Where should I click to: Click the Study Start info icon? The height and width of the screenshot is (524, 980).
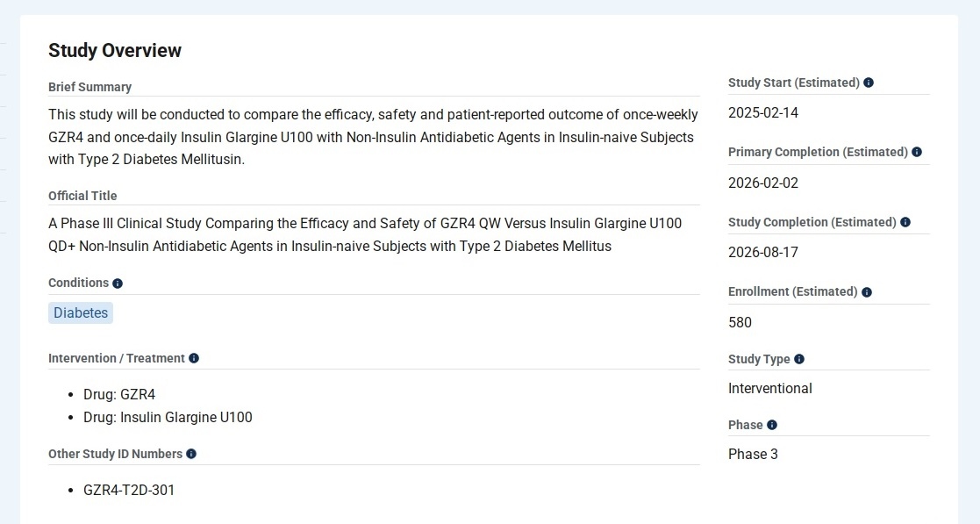[x=869, y=83]
